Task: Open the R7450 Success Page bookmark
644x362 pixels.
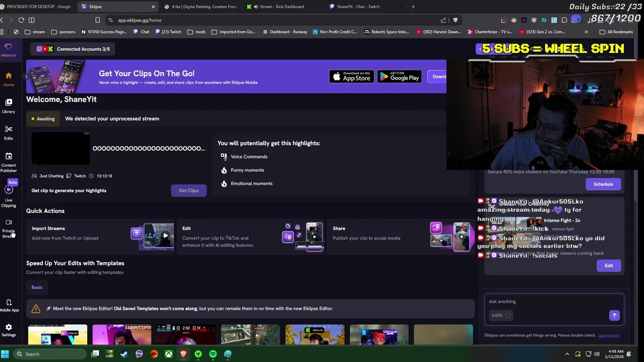Action: [104, 32]
